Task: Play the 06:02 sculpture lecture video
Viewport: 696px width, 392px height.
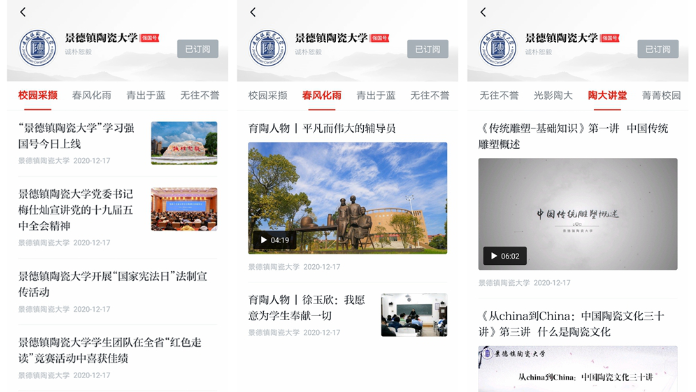Action: pos(505,256)
